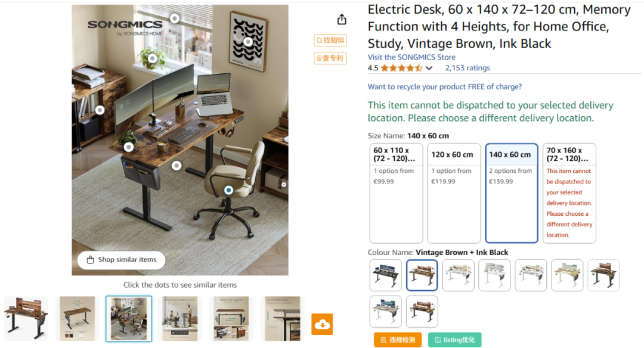Expand the star rating breakdown chevron
Screen dimensions: 644x348
(429, 68)
